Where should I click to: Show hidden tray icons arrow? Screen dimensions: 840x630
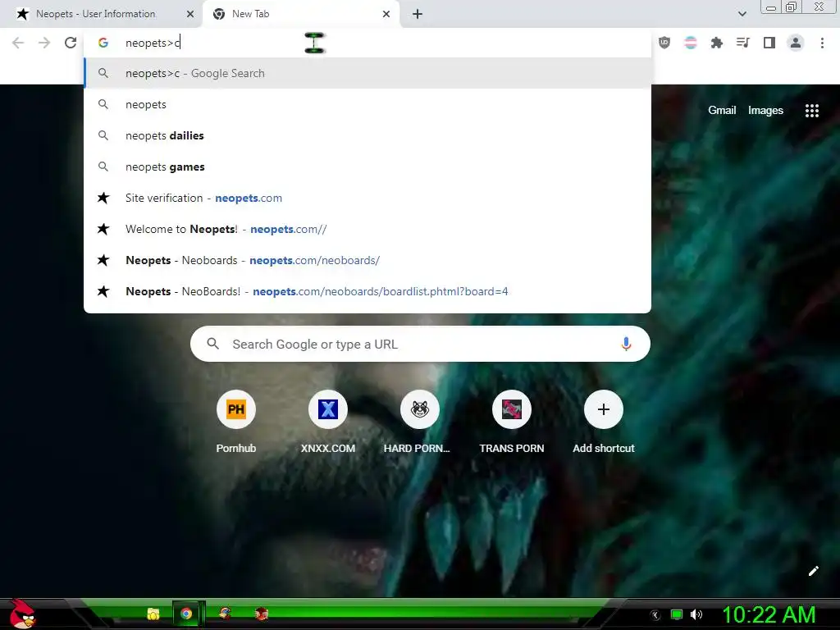(x=655, y=614)
